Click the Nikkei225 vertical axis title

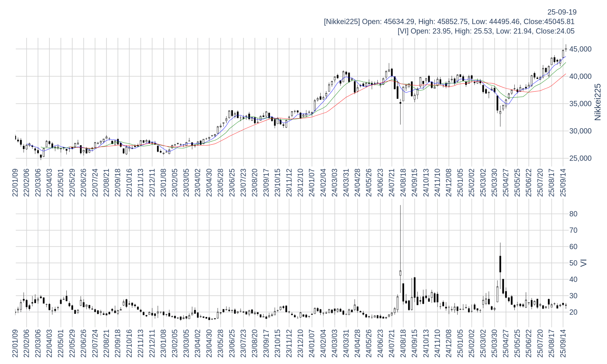pos(598,102)
